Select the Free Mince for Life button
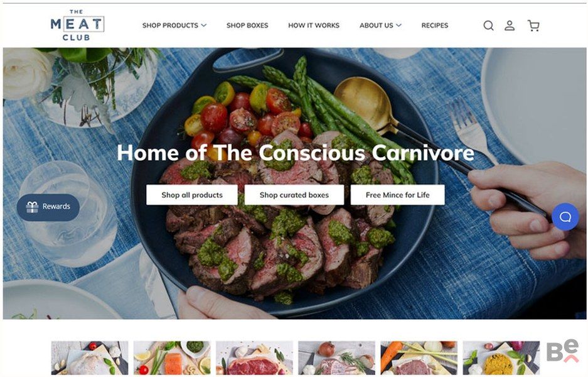 [397, 195]
